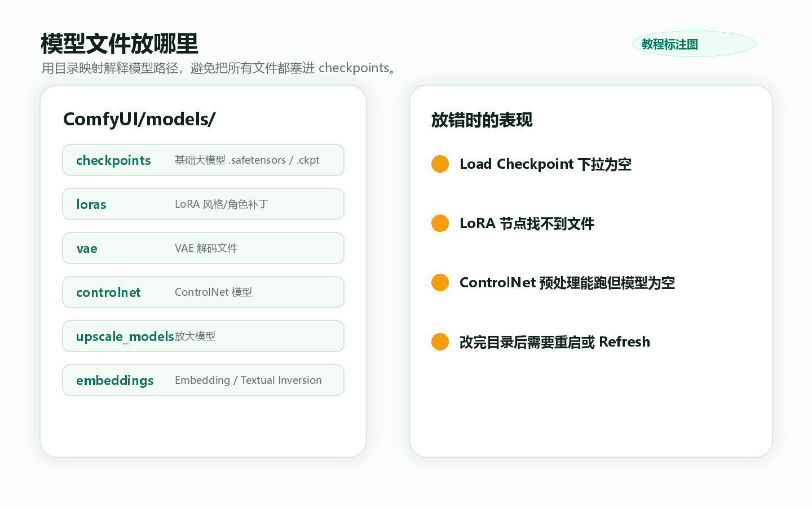Screen dimensions: 812x508
Task: Click the orange bullet beside 改完目录后需要重启或 Refresh
Action: point(440,342)
